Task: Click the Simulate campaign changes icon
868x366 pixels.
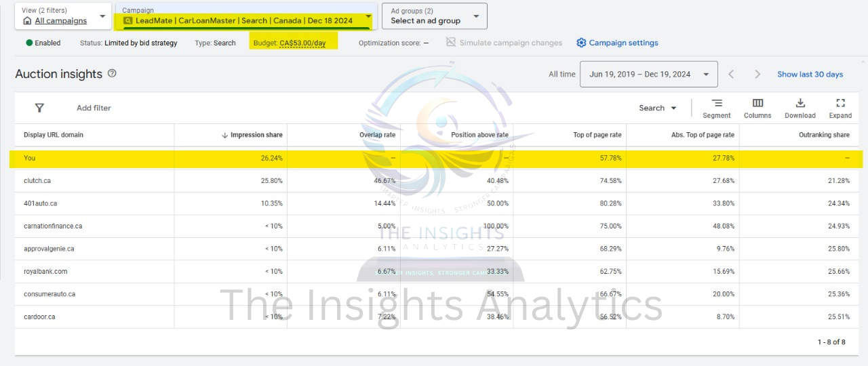Action: tap(451, 42)
